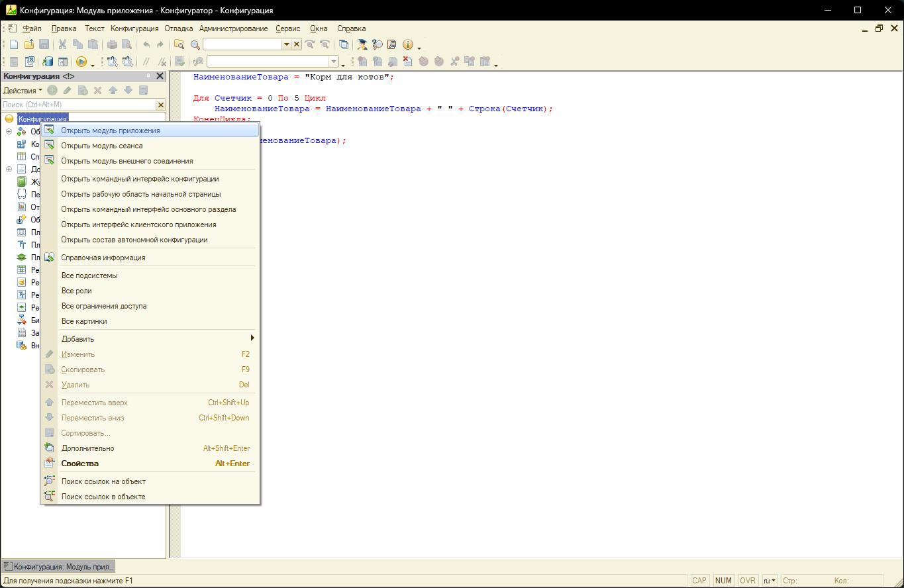Image resolution: width=904 pixels, height=588 pixels.
Task: Choose Поиск ссылок на объект
Action: pyautogui.click(x=150, y=481)
